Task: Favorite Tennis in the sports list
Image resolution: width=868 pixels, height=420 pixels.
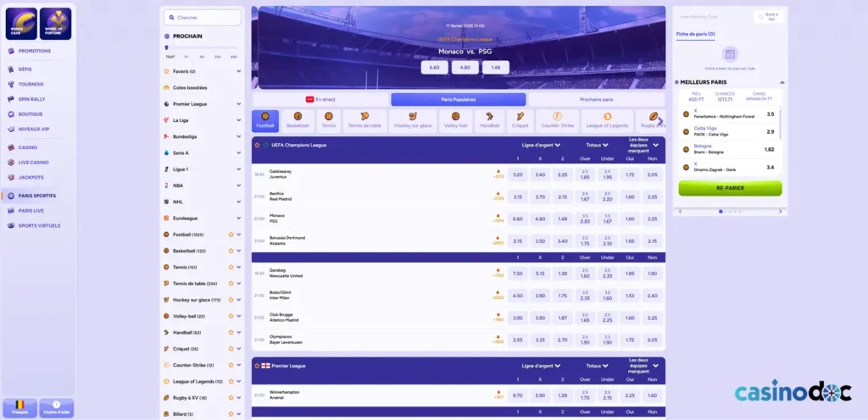Action: (x=231, y=267)
